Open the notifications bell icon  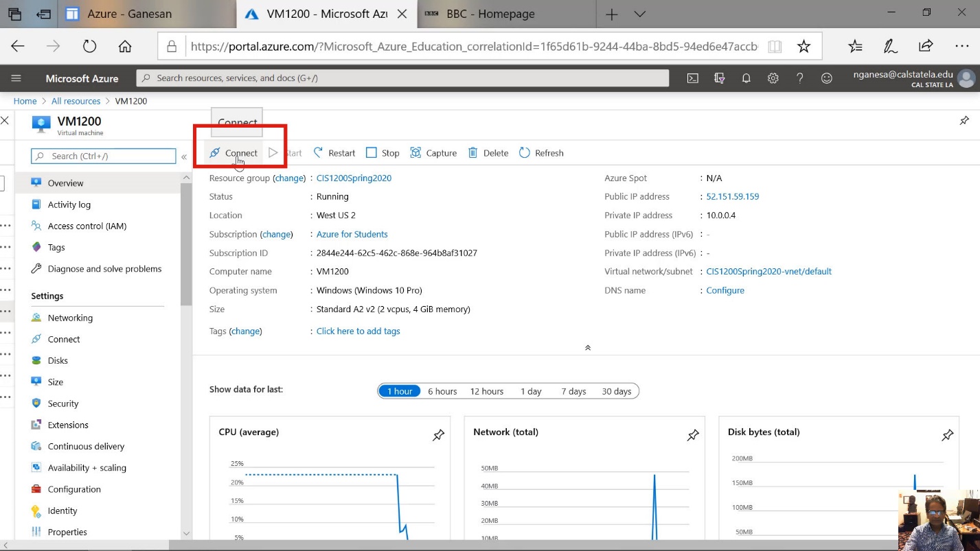[747, 78]
